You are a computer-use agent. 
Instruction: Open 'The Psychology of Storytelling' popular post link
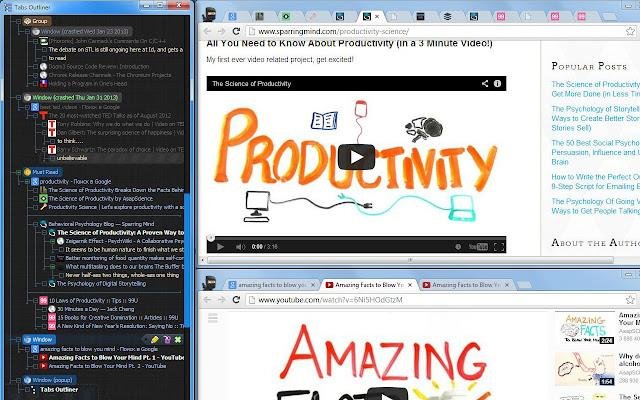pos(596,118)
